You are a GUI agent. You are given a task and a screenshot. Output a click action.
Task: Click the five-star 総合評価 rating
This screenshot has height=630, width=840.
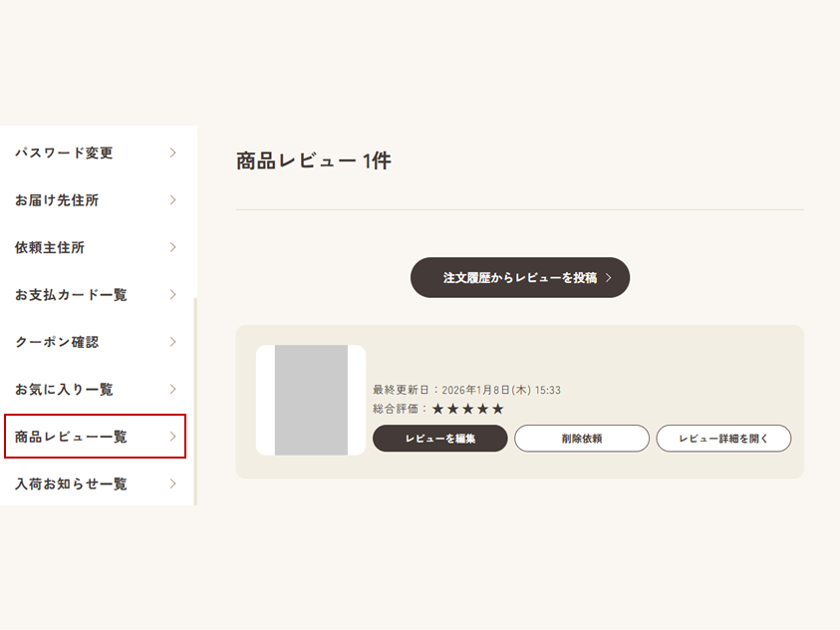[x=468, y=409]
